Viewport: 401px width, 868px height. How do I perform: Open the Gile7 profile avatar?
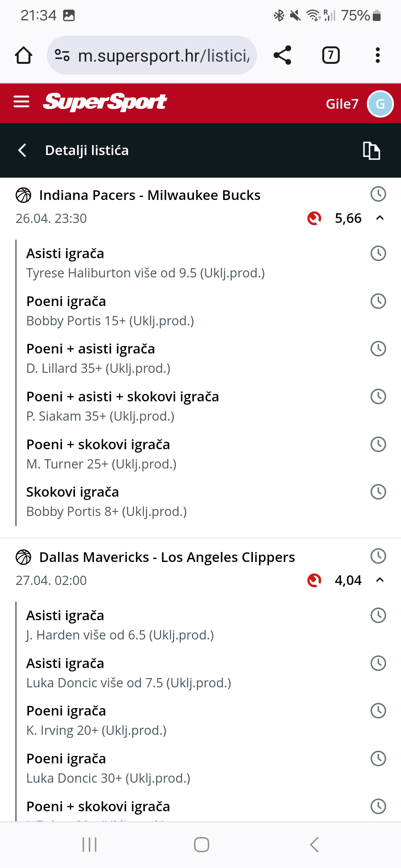coord(380,104)
